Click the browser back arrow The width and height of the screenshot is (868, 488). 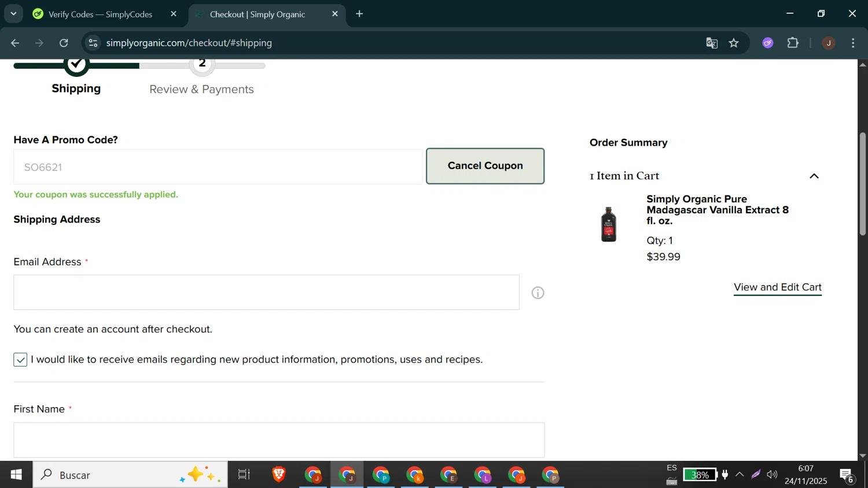coord(16,43)
